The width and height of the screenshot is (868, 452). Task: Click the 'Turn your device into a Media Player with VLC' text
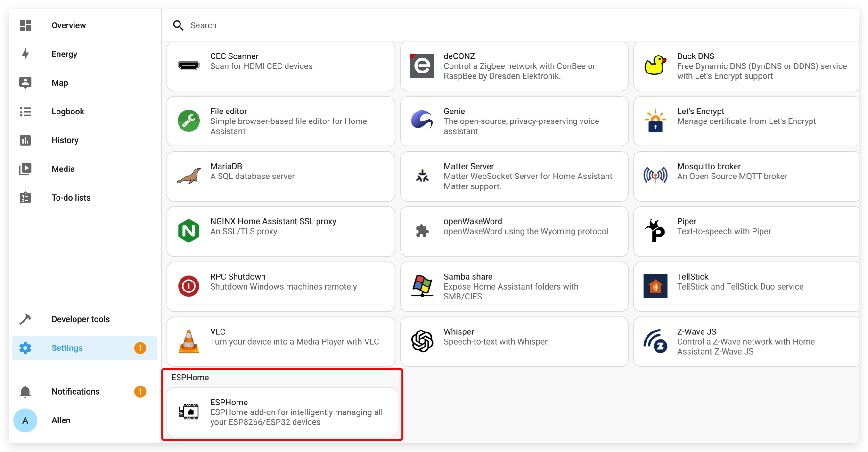(295, 342)
